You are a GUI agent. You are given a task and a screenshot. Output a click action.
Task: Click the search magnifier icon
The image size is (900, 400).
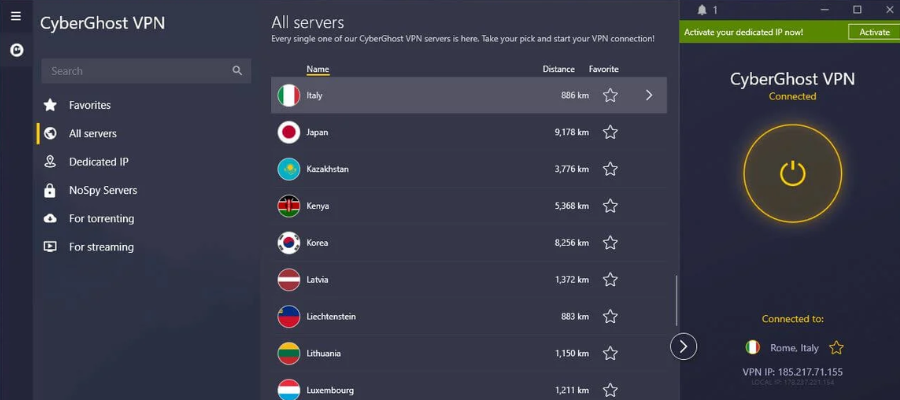point(237,71)
